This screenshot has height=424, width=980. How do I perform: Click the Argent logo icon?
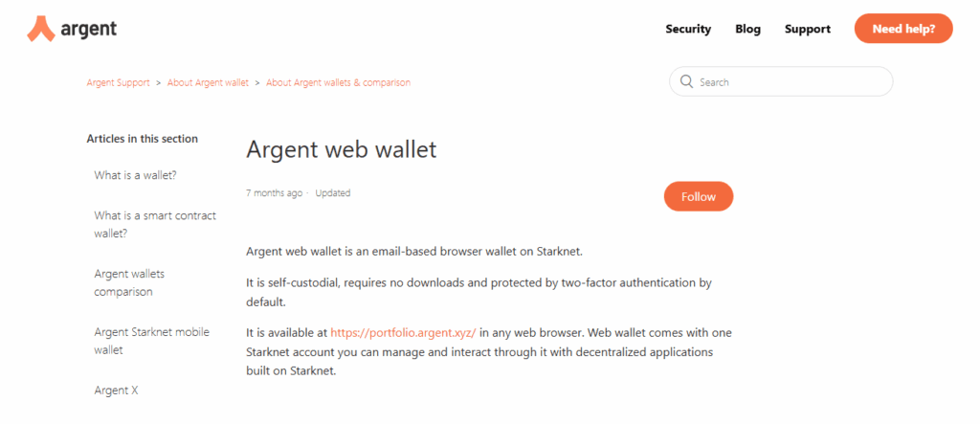click(41, 29)
